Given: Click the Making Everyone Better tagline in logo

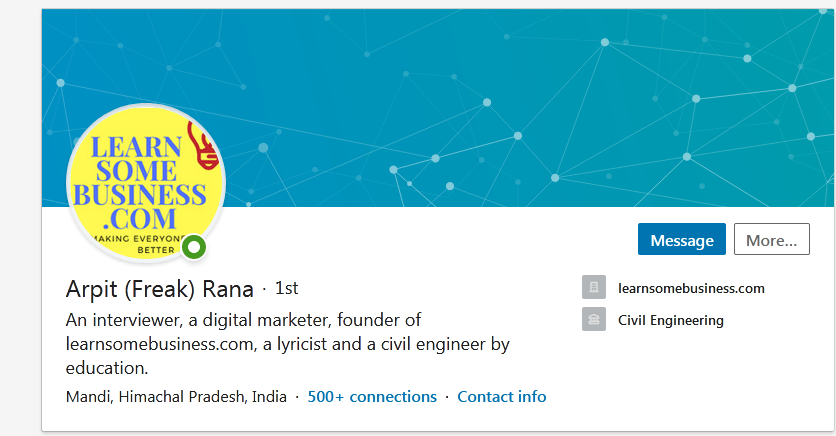Looking at the screenshot, I should click(x=140, y=244).
